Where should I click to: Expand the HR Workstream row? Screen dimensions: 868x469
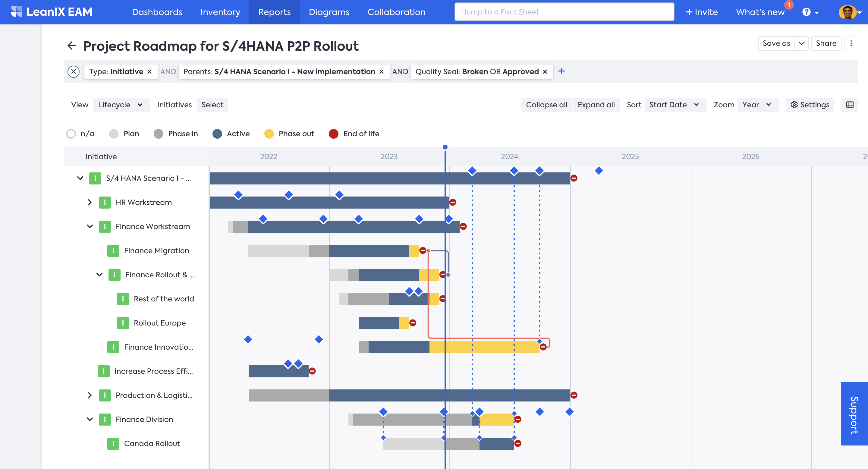[90, 203]
